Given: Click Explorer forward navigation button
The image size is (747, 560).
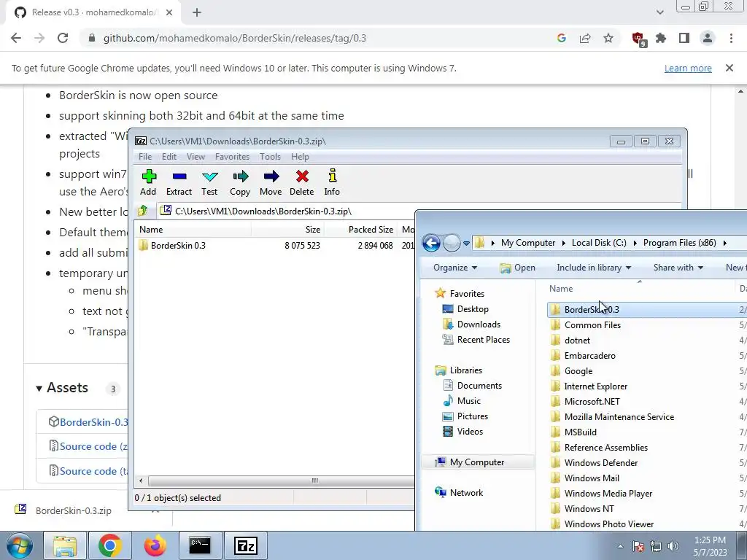Looking at the screenshot, I should click(452, 244).
